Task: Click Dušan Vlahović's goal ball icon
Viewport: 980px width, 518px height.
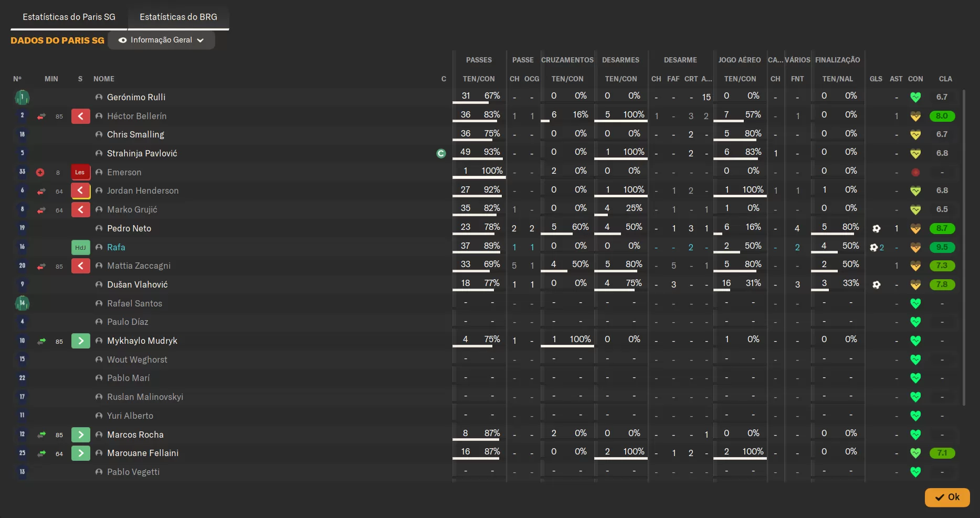Action: pos(876,284)
